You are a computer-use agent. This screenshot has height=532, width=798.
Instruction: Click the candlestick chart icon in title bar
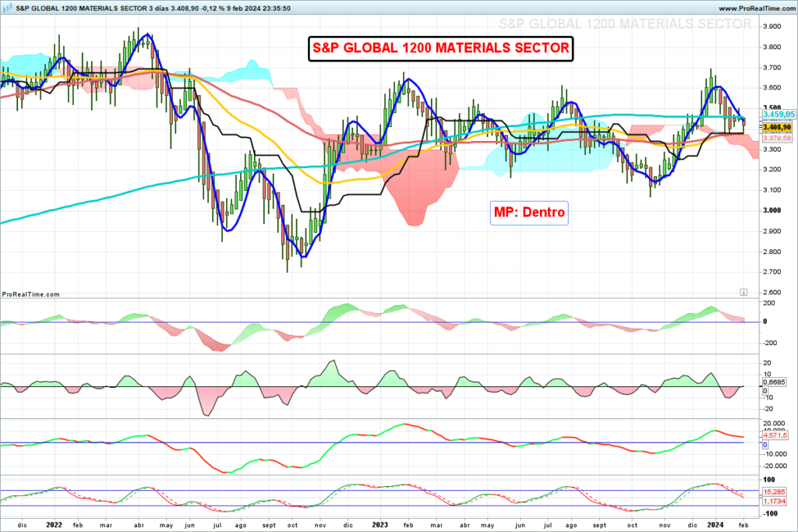pos(7,8)
